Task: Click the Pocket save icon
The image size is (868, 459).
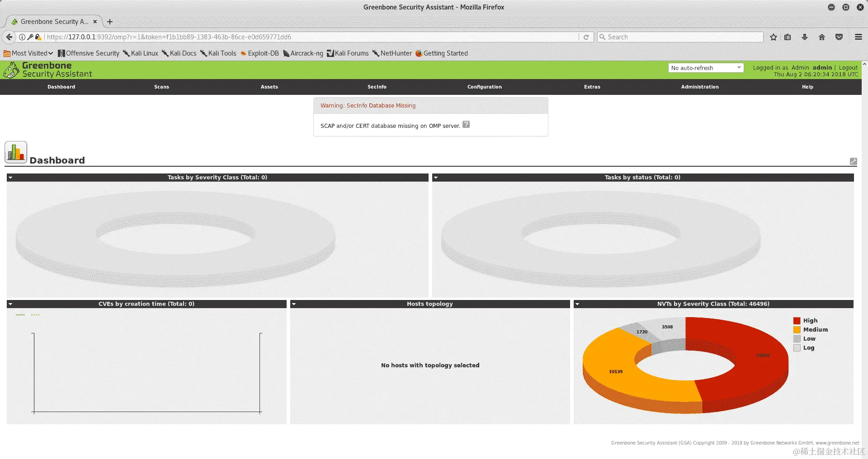Action: point(839,37)
